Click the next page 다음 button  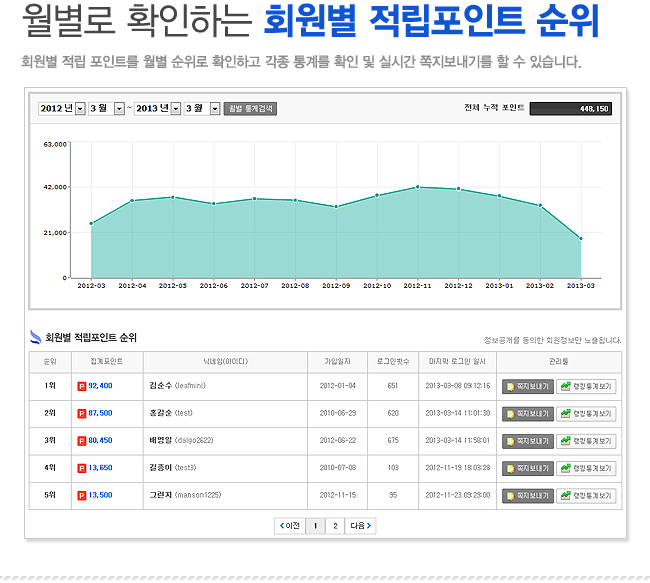coord(361,526)
